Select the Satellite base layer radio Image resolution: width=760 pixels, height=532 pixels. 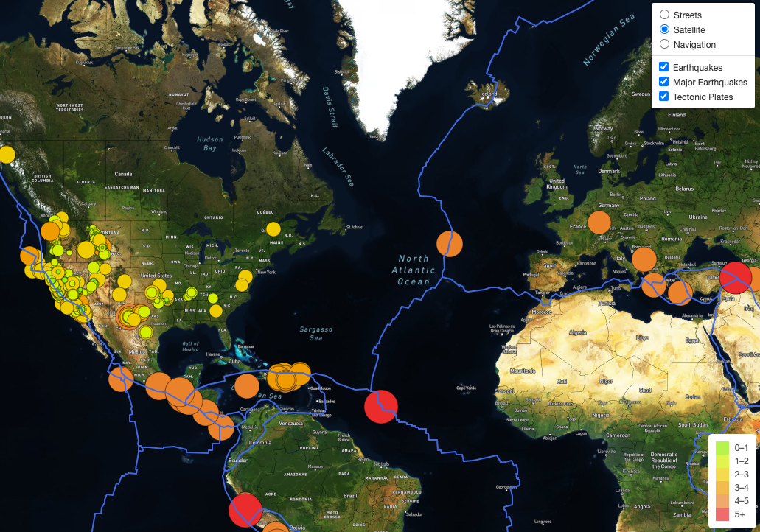pos(664,29)
